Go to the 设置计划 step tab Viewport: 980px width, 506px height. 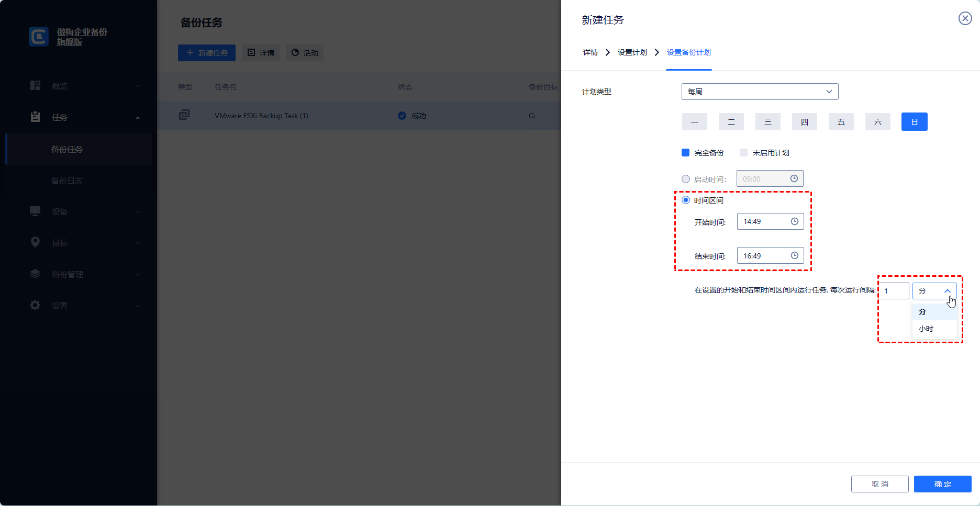(632, 52)
